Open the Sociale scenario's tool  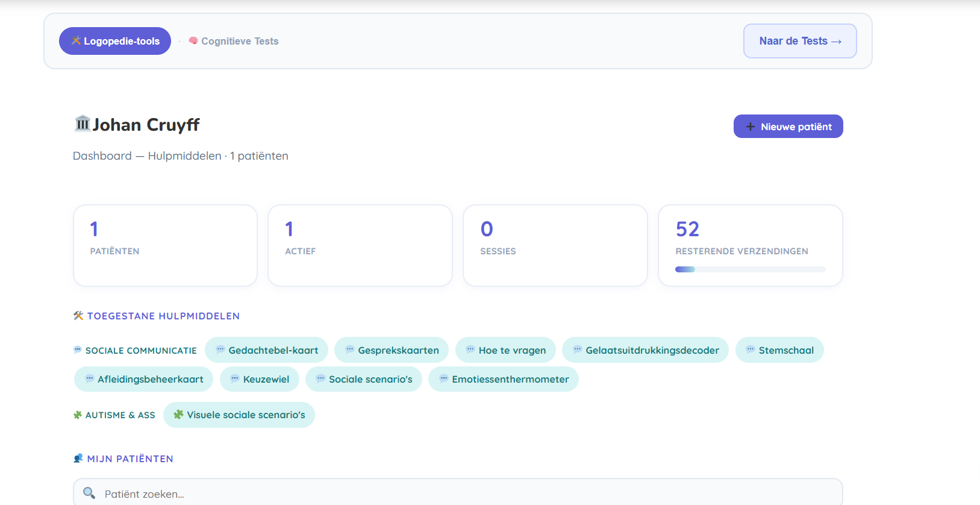tap(364, 379)
